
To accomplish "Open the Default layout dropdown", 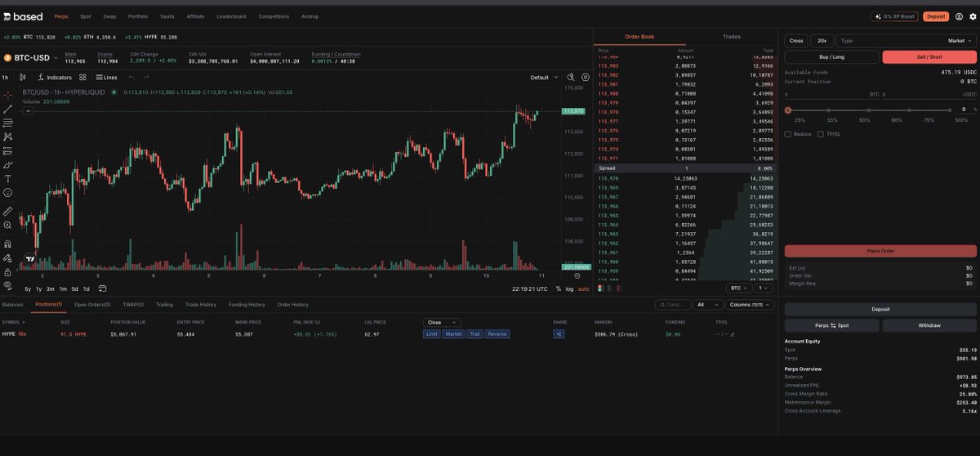I will click(544, 77).
